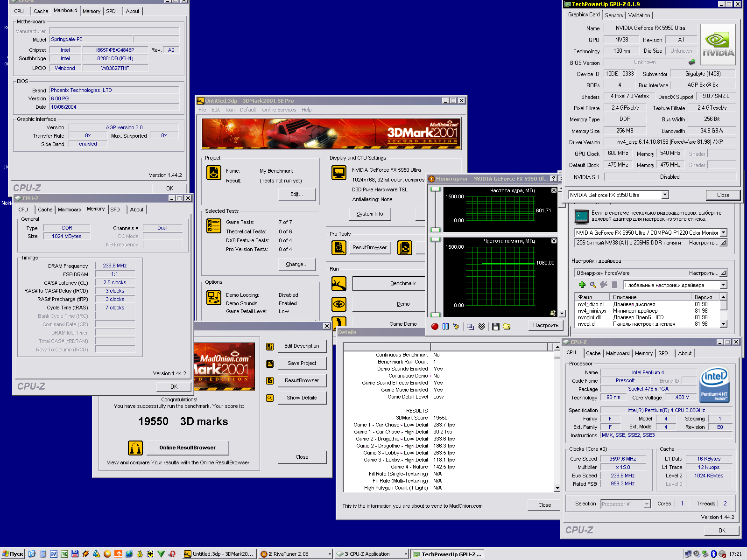Click scroll-down arrow in RivaTuner driver files list

coord(723,323)
